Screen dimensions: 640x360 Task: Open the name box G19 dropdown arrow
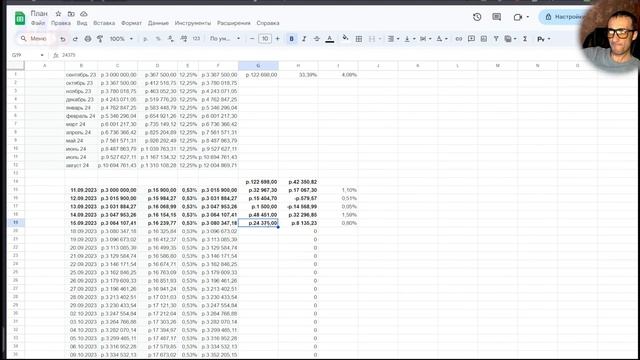[x=42, y=55]
